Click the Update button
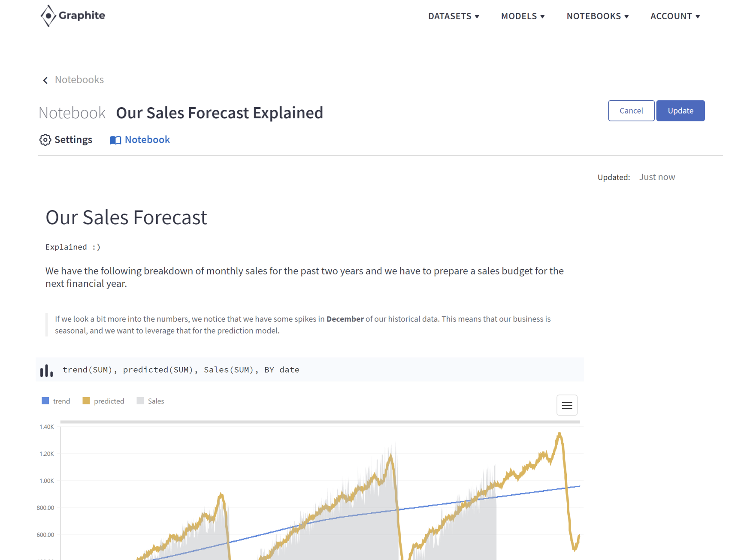Image resolution: width=735 pixels, height=560 pixels. (680, 111)
